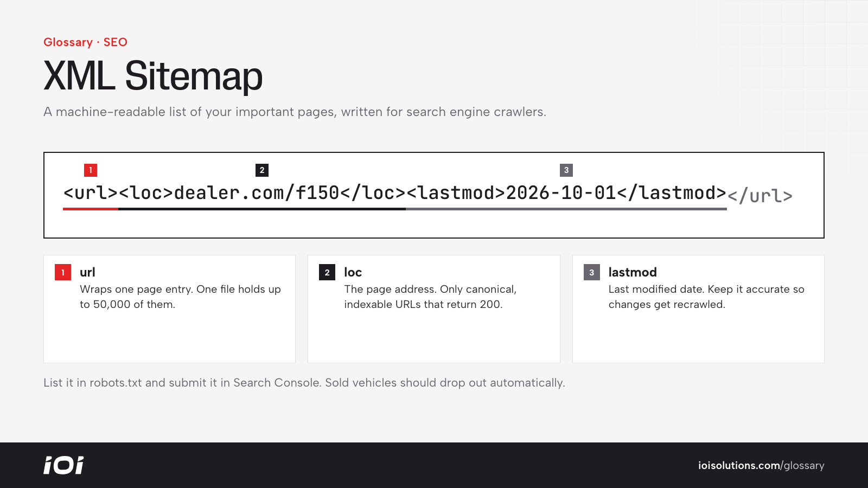Click the 'XML Sitemap' heading
This screenshot has height=488, width=868.
(x=153, y=76)
